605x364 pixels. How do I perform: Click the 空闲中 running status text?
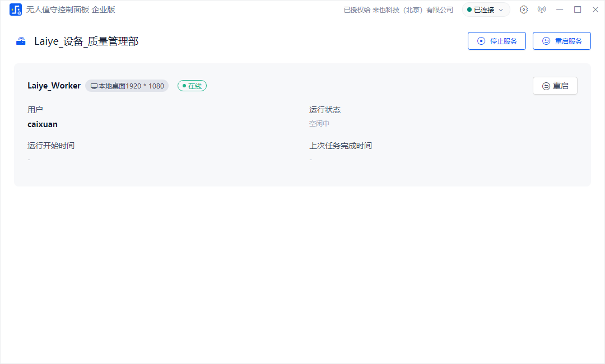319,124
